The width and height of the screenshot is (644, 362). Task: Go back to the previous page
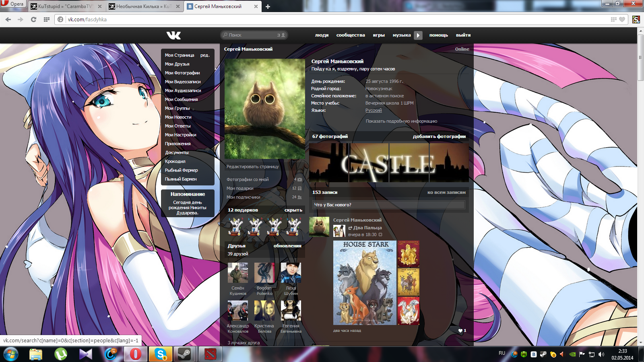click(x=8, y=19)
